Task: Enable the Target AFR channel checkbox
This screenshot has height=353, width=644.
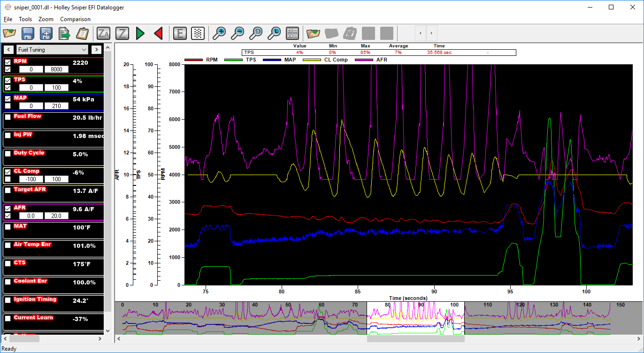Action: 8,191
